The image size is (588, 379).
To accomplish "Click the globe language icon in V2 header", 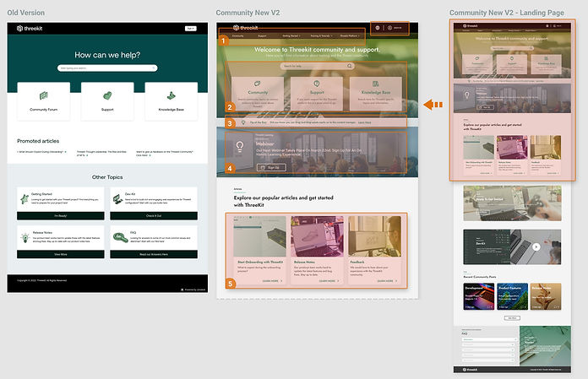I will tap(378, 28).
